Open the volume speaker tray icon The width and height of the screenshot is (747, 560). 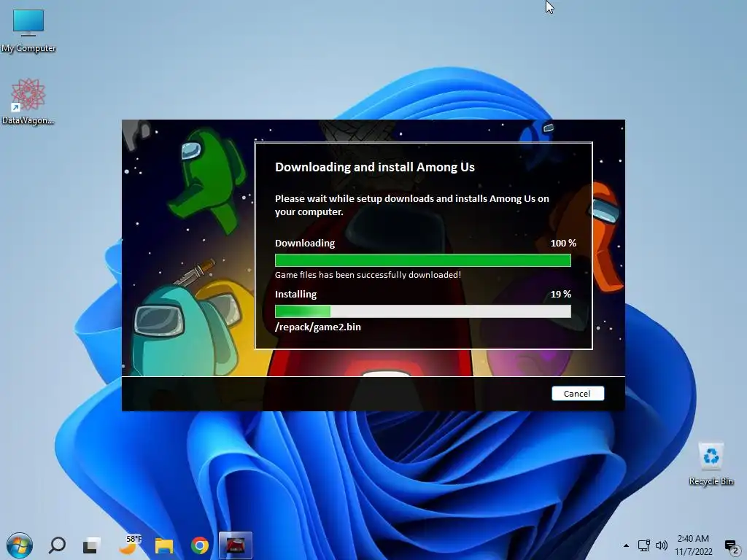[662, 545]
